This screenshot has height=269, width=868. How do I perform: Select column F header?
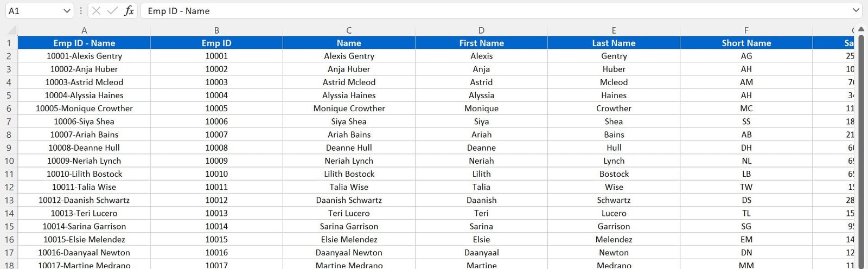746,30
